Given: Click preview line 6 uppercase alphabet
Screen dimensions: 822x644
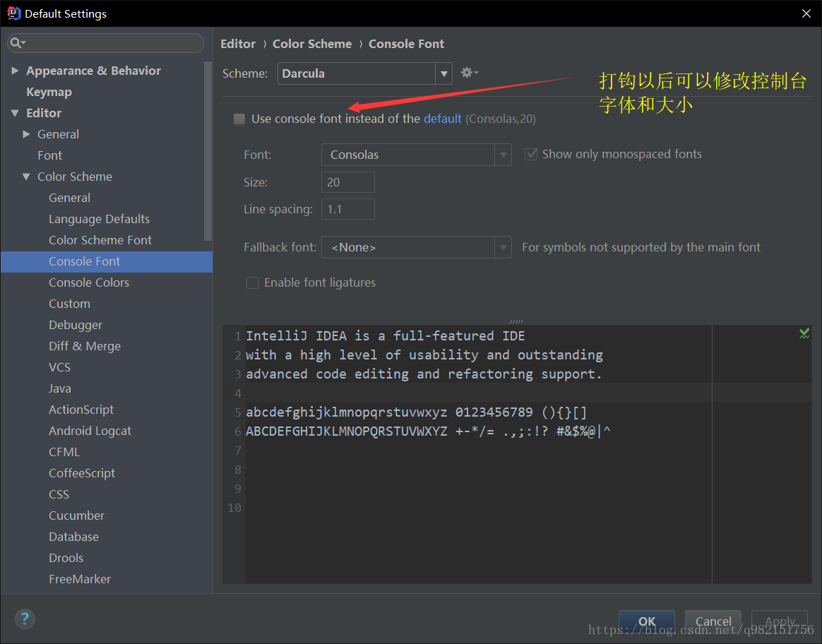Looking at the screenshot, I should (x=428, y=431).
